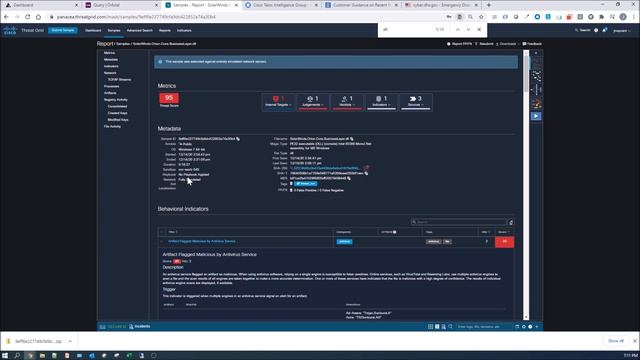Select Modified Keys in the sidebar

tap(118, 120)
